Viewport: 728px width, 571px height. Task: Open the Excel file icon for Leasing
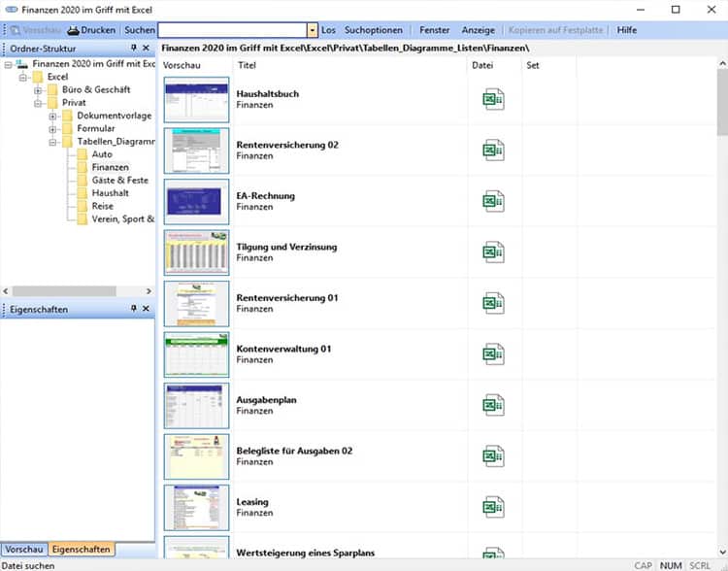(x=493, y=507)
